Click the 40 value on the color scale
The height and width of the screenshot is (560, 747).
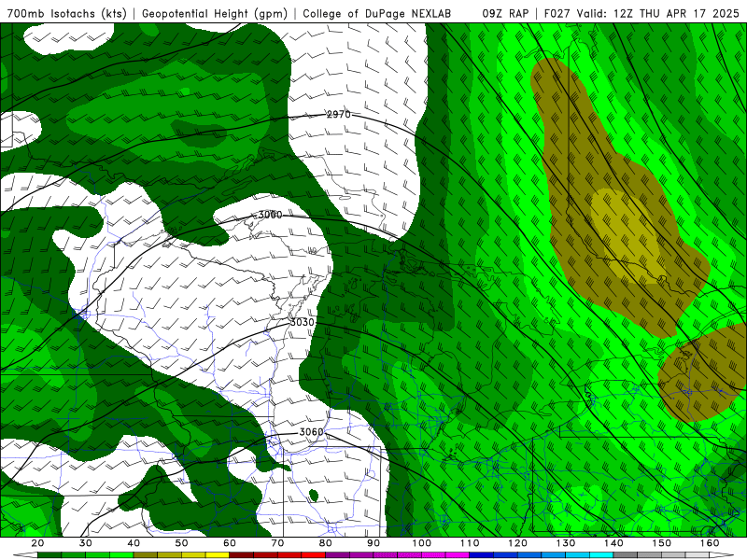click(x=134, y=543)
